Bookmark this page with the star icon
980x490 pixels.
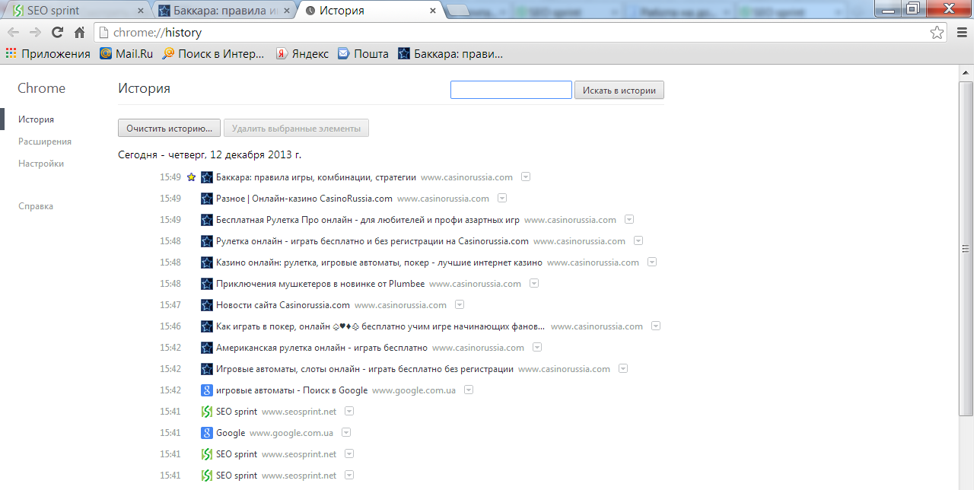937,33
